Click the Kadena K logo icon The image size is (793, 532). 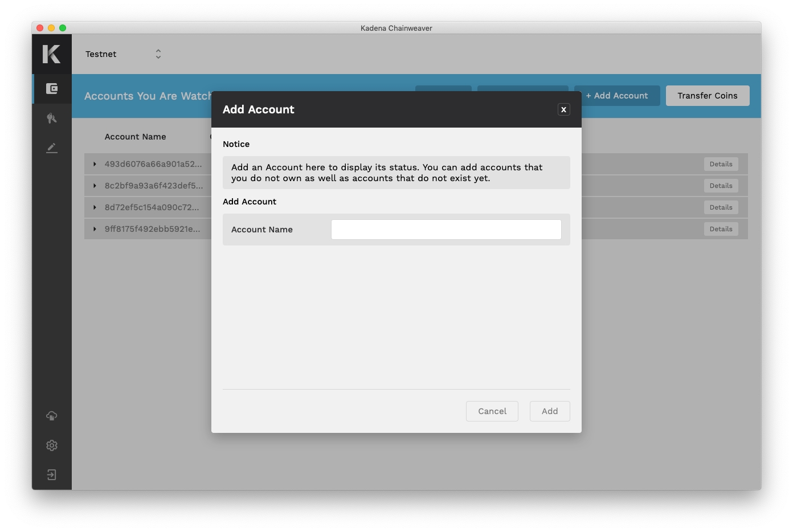pos(51,54)
